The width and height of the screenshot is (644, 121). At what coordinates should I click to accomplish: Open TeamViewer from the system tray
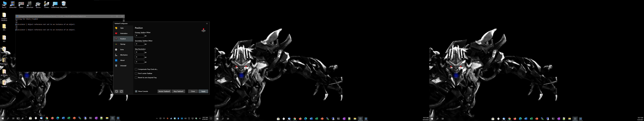(175, 119)
